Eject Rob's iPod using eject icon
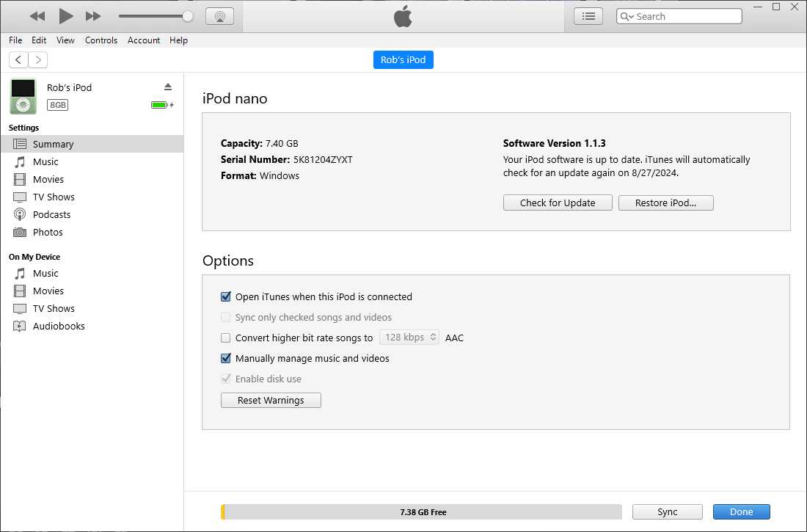This screenshot has width=807, height=532. click(168, 87)
